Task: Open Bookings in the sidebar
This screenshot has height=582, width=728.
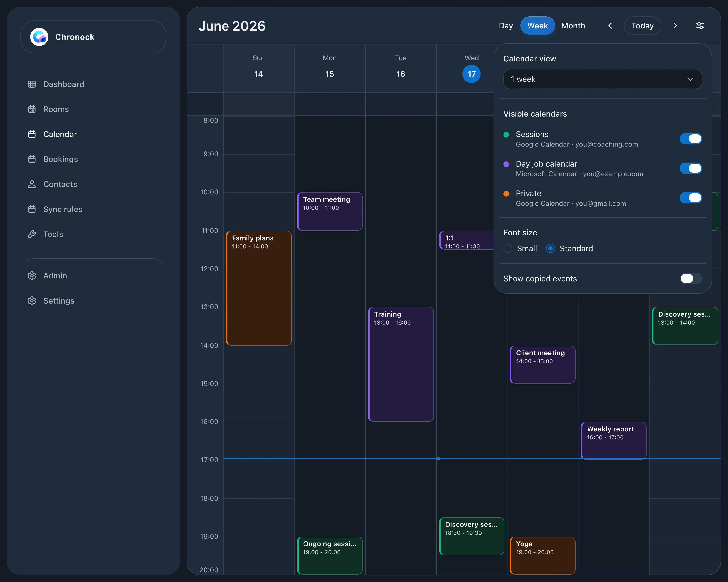Action: 60,159
